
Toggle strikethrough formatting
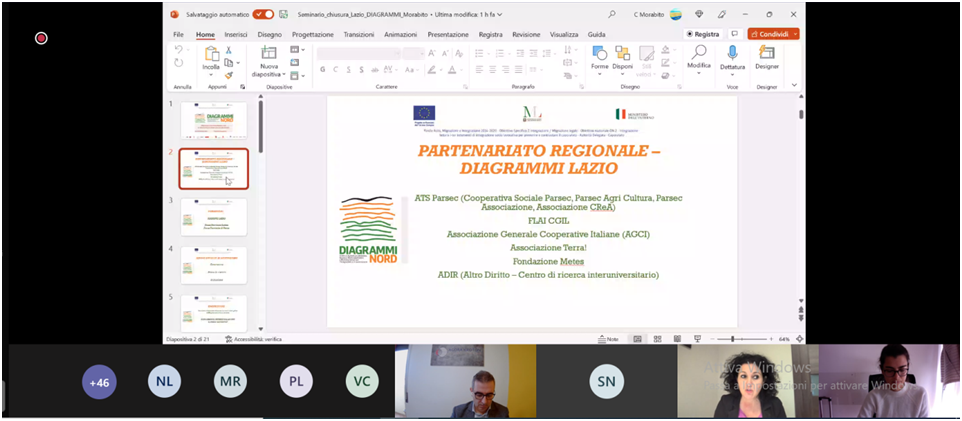pos(374,69)
